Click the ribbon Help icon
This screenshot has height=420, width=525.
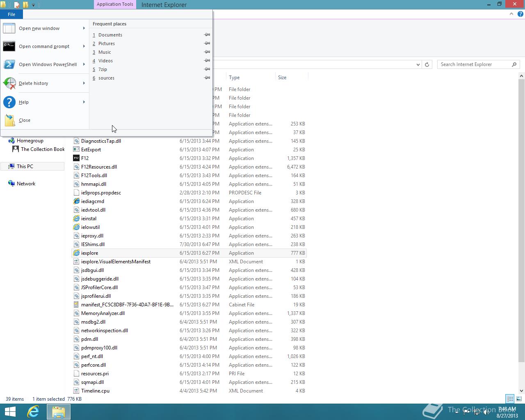click(520, 14)
